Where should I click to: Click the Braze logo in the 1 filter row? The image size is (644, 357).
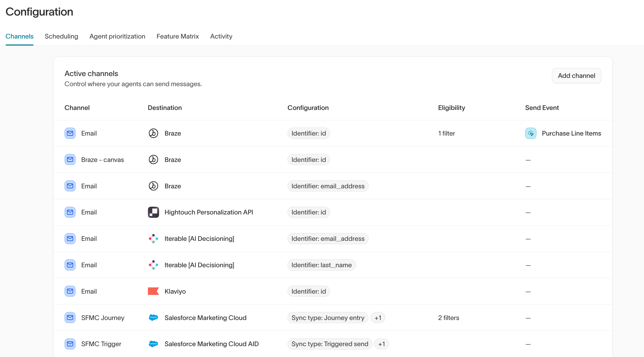tap(153, 133)
